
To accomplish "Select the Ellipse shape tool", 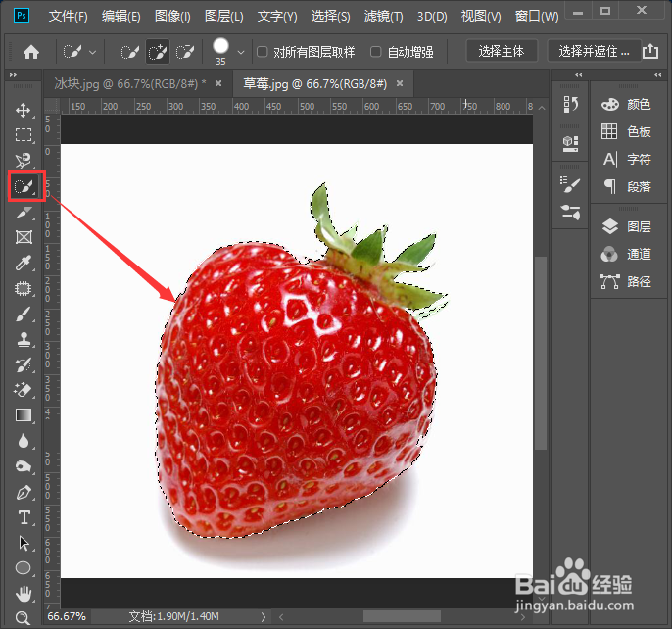I will 24,568.
